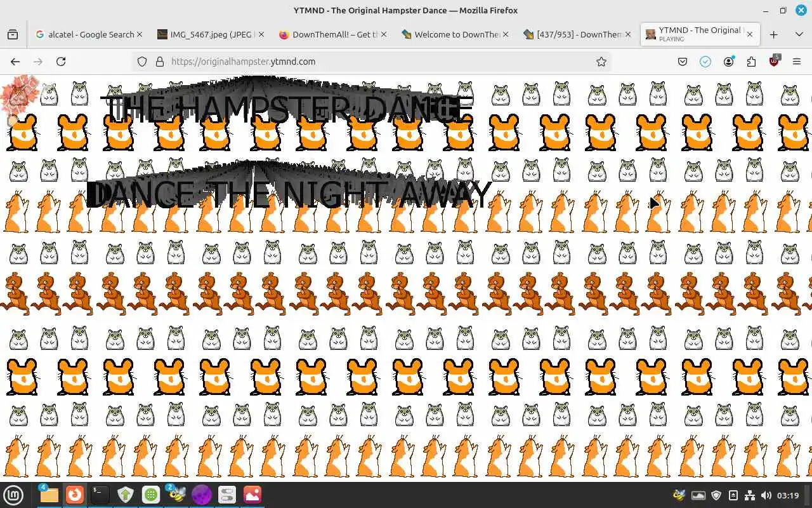Screen dimensions: 812x508
Task: Open the volume control tray icon
Action: 766,495
